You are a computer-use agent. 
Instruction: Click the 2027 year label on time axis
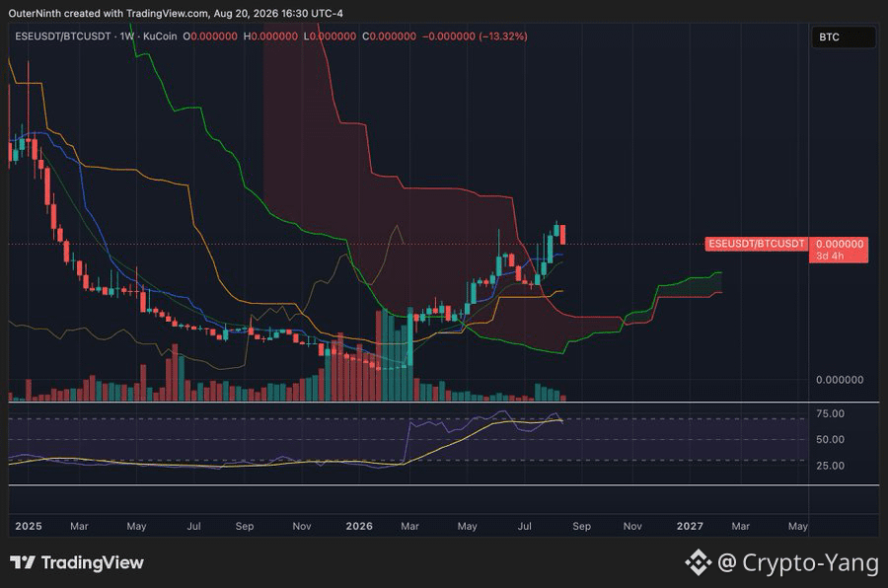coord(690,526)
